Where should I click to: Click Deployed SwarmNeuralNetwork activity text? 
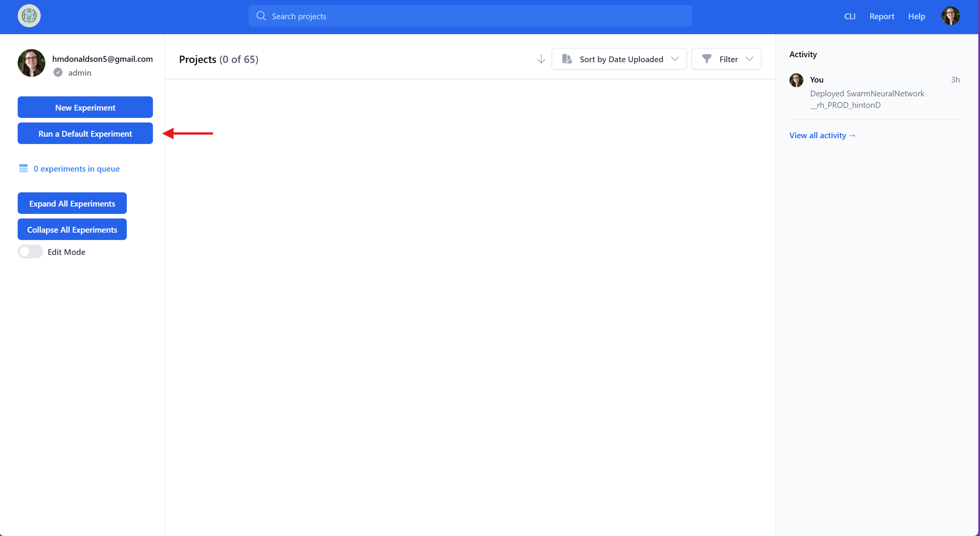coord(867,99)
